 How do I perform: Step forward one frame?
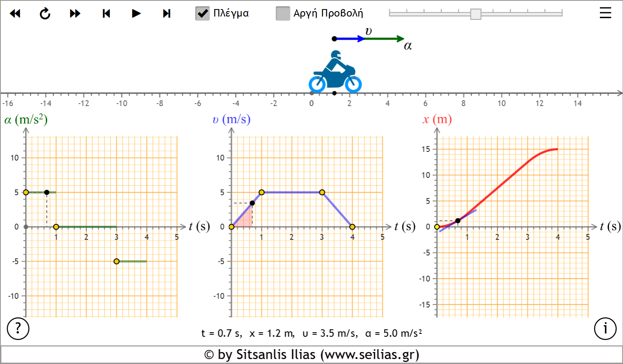tap(166, 14)
